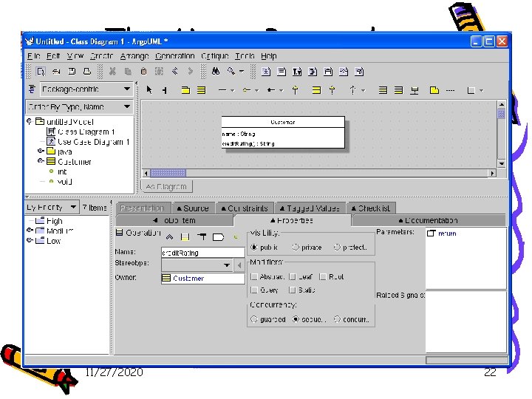The height and width of the screenshot is (399, 532).
Task: Click the Cut scissors icon
Action: click(x=112, y=71)
